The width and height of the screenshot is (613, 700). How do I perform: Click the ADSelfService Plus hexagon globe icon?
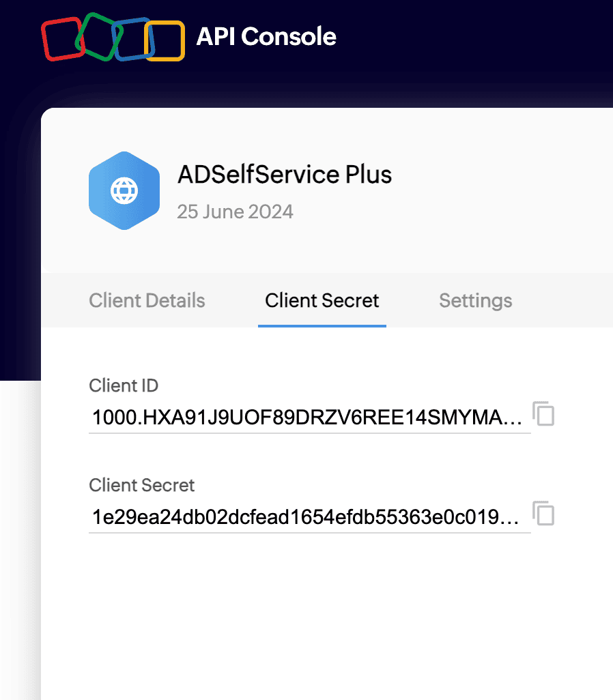(x=124, y=190)
